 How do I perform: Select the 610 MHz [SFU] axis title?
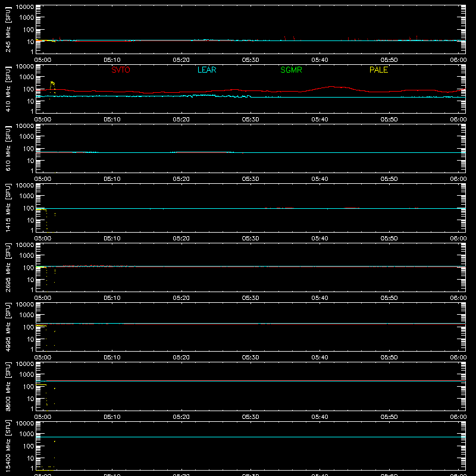[8, 148]
